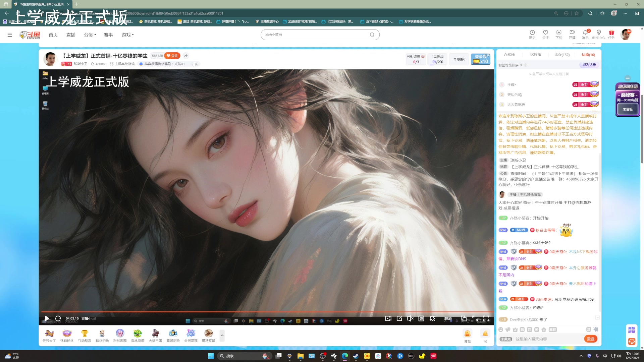Open 大话三国 activity icon

click(x=155, y=333)
